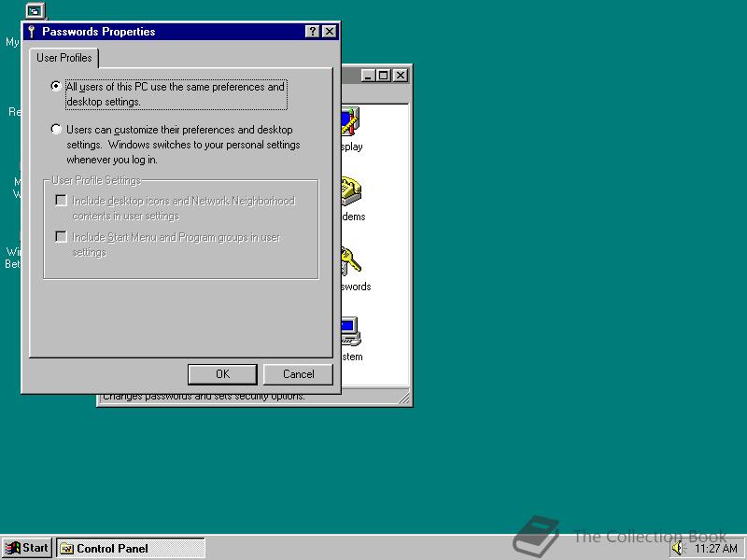The height and width of the screenshot is (560, 747).
Task: Open the User Profiles tab
Action: (63, 58)
